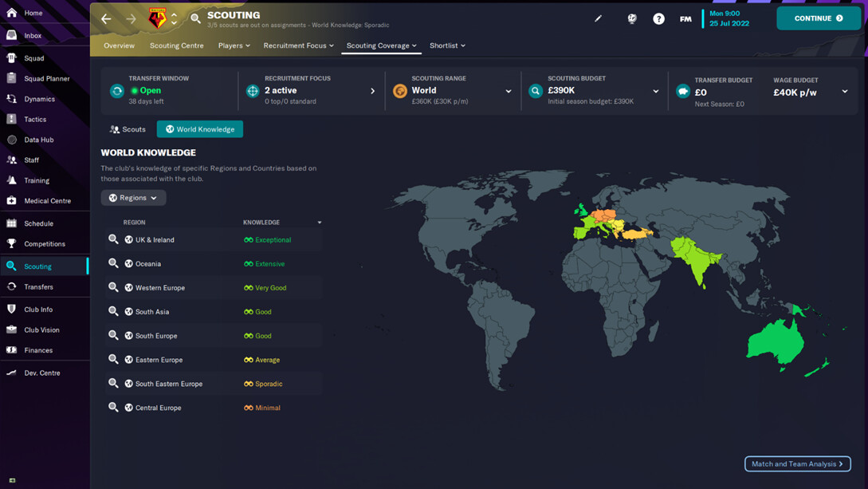Open the Data Hub section
This screenshot has height=489, width=868.
(38, 140)
